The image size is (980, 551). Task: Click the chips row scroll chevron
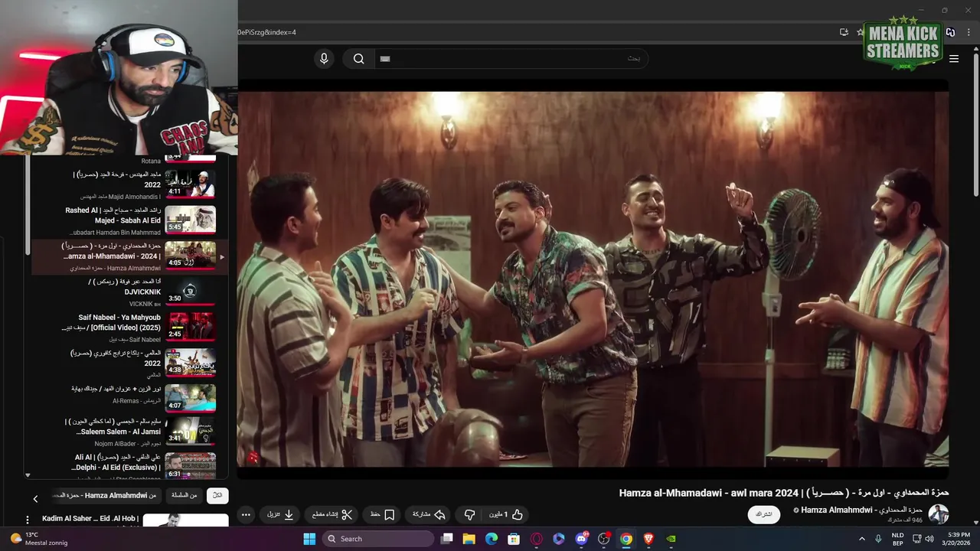pos(35,498)
